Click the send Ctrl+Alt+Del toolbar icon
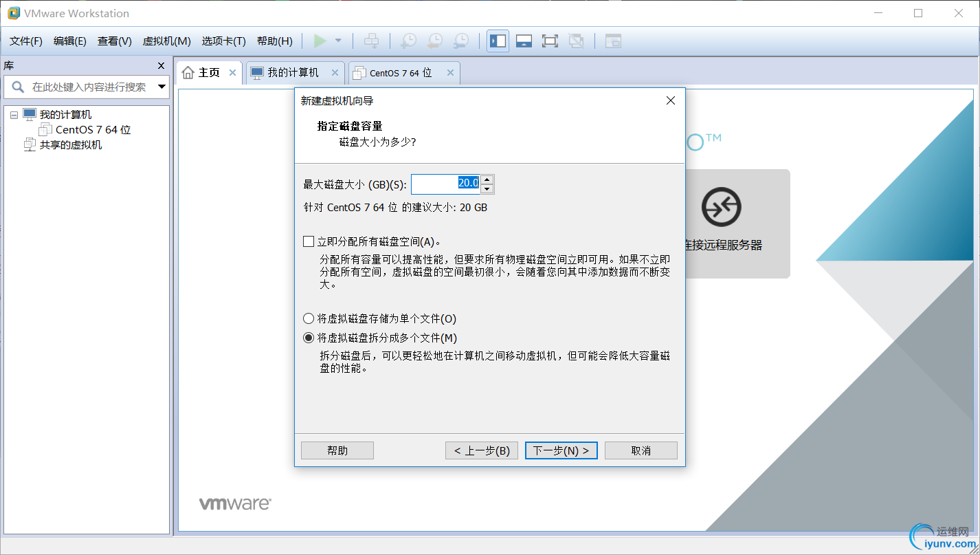This screenshot has width=980, height=555. click(371, 41)
